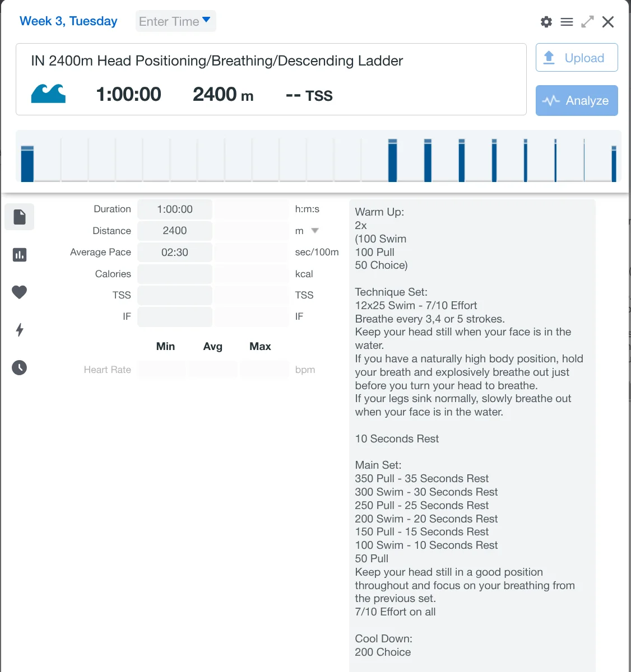Viewport: 631px width, 672px height.
Task: Click the planned Duration field
Action: coord(175,209)
